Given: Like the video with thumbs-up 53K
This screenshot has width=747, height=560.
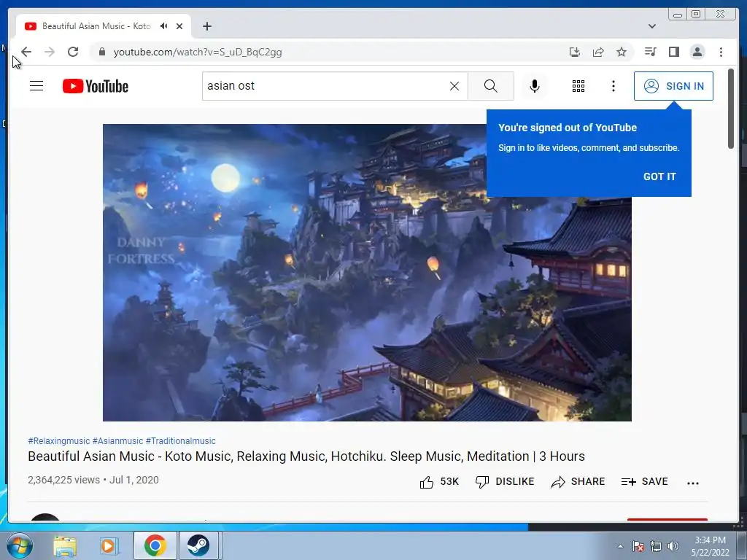Looking at the screenshot, I should (438, 482).
